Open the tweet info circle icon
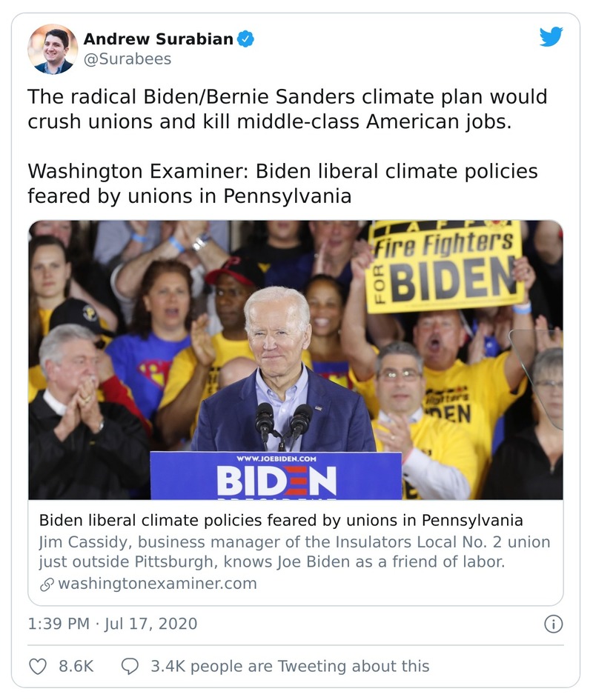Screen dimensions: 593x700 pyautogui.click(x=553, y=624)
